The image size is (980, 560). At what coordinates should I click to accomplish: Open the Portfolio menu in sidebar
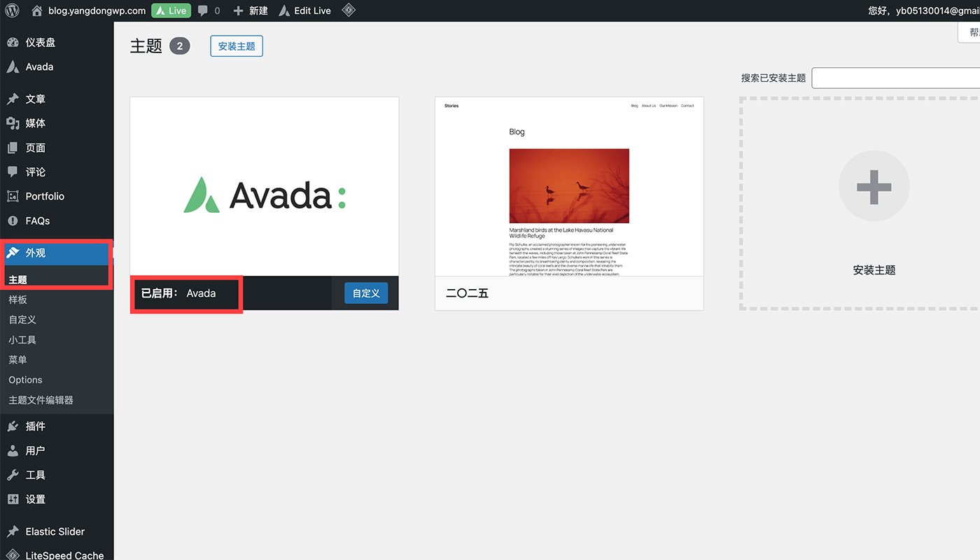click(45, 197)
